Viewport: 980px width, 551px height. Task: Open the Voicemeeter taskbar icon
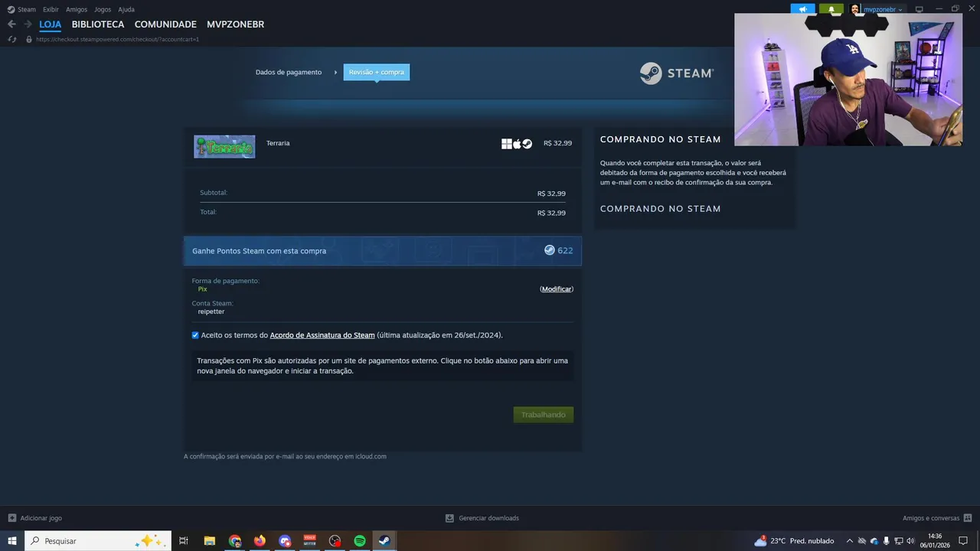point(310,541)
